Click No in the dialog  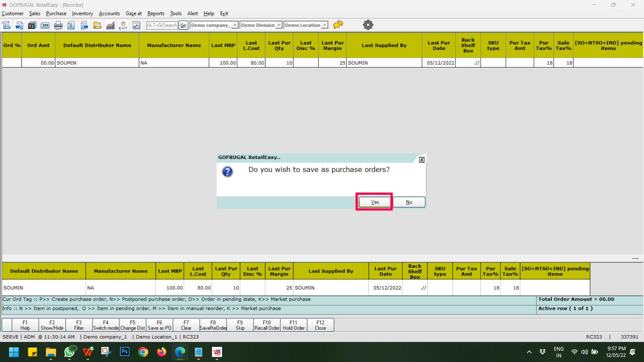tap(409, 202)
